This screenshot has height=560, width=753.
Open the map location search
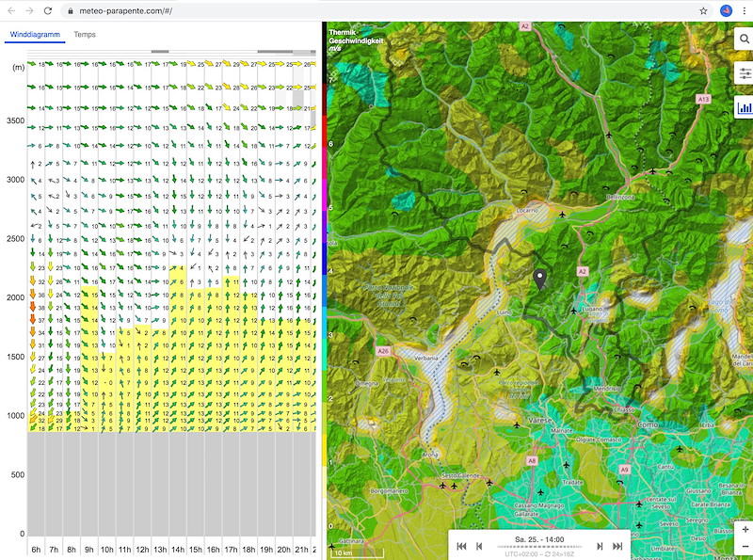click(x=743, y=40)
